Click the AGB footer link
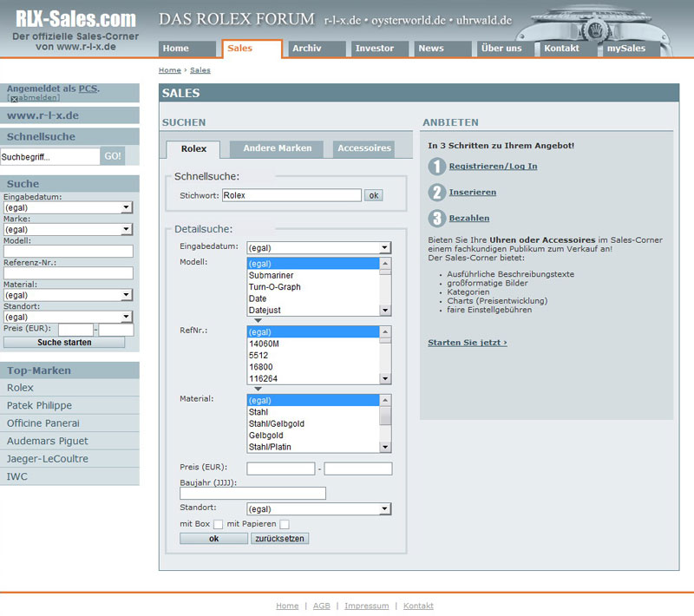Image resolution: width=694 pixels, height=616 pixels. point(321,606)
